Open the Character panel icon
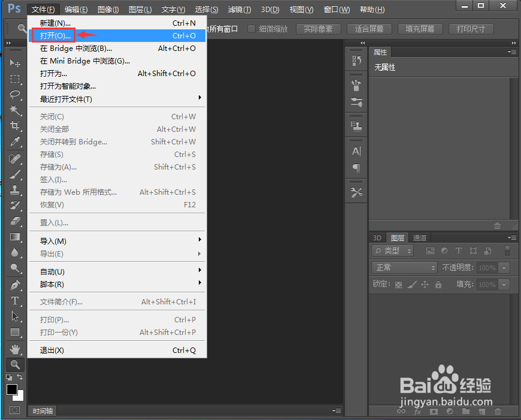This screenshot has height=420, width=521. 356,152
